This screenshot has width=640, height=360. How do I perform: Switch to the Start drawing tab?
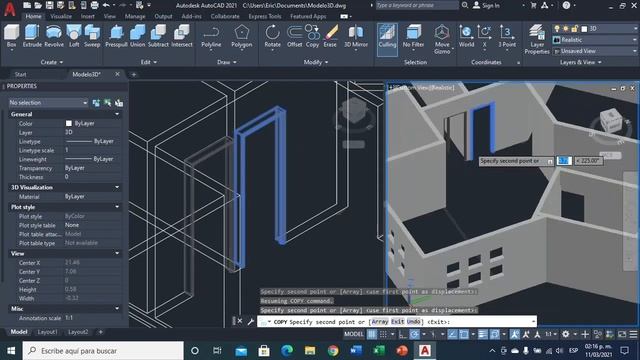coord(20,74)
